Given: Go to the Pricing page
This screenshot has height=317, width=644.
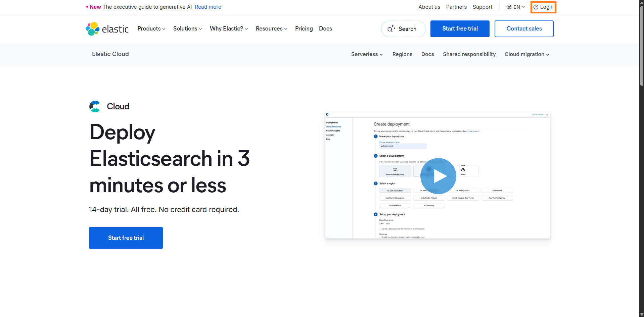Looking at the screenshot, I should pos(304,29).
